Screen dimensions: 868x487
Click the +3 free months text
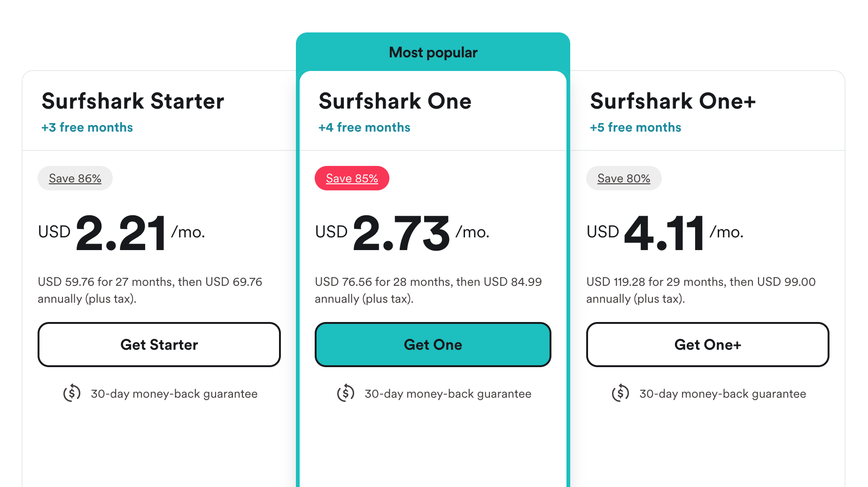[x=87, y=127]
